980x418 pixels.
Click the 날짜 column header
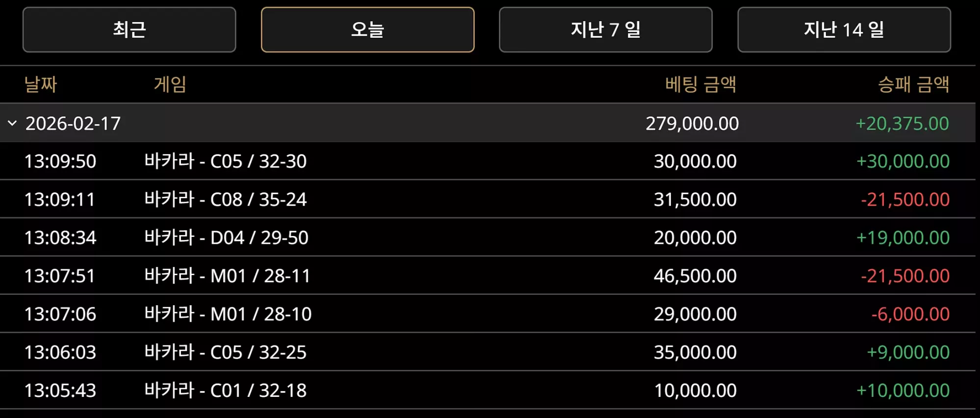[41, 84]
